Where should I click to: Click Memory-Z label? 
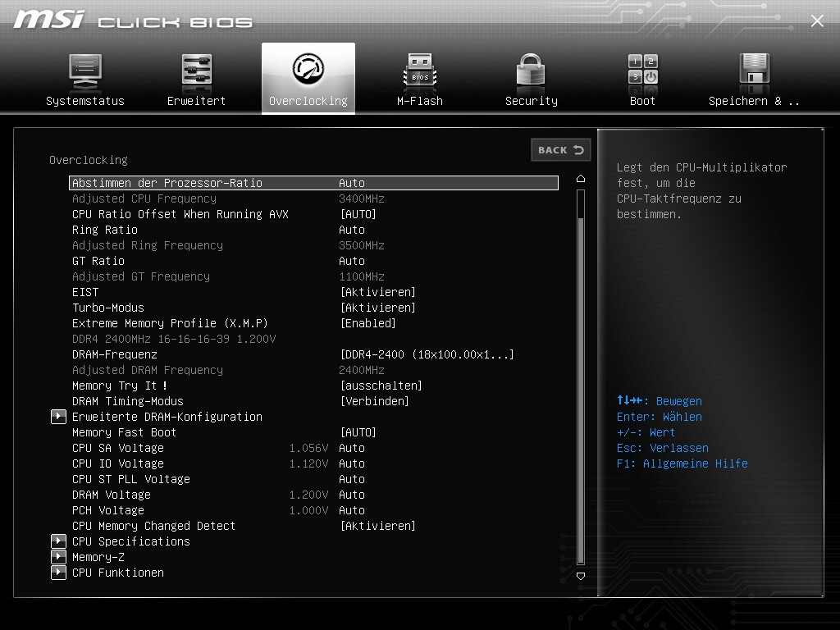point(98,557)
